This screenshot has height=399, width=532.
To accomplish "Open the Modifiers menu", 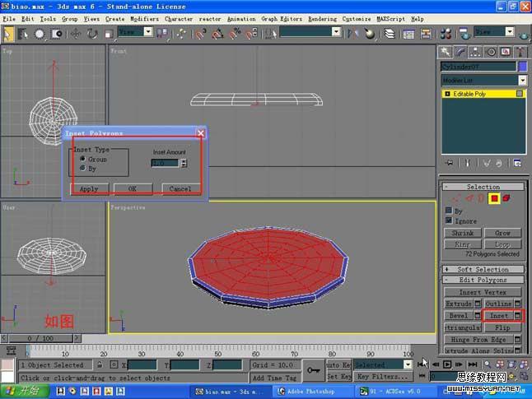I will 145,19.
